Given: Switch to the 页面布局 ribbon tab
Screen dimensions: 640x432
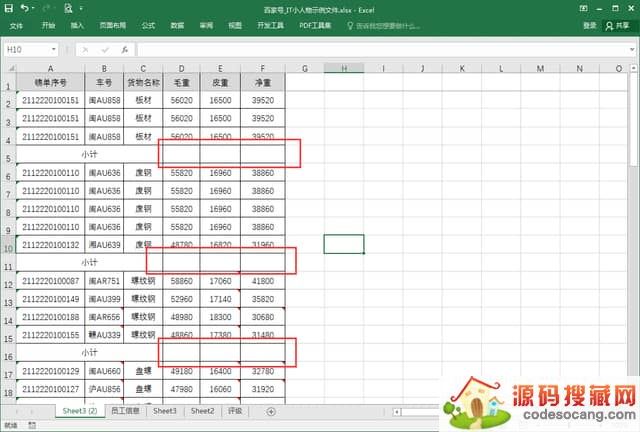Looking at the screenshot, I should pos(113,26).
